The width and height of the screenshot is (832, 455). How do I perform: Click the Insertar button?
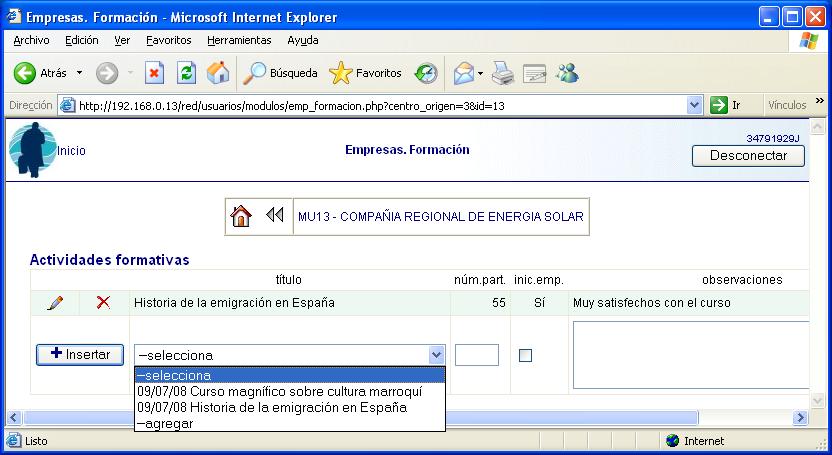[x=80, y=354]
